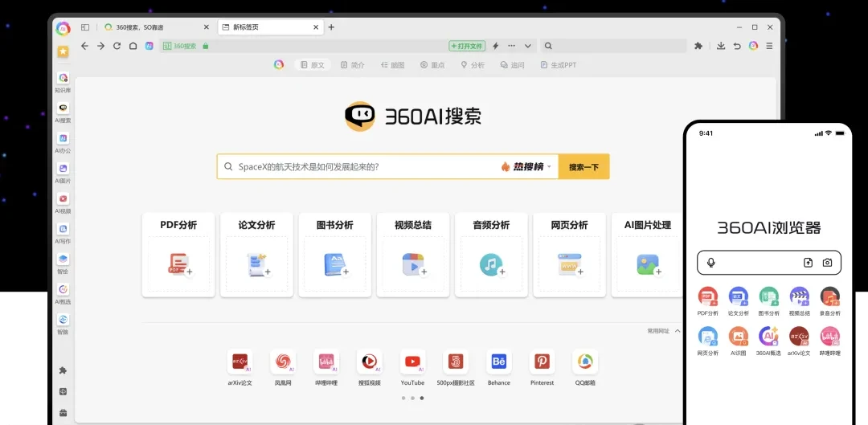
Task: Switch to the 360搜索 browser tab
Action: [157, 27]
